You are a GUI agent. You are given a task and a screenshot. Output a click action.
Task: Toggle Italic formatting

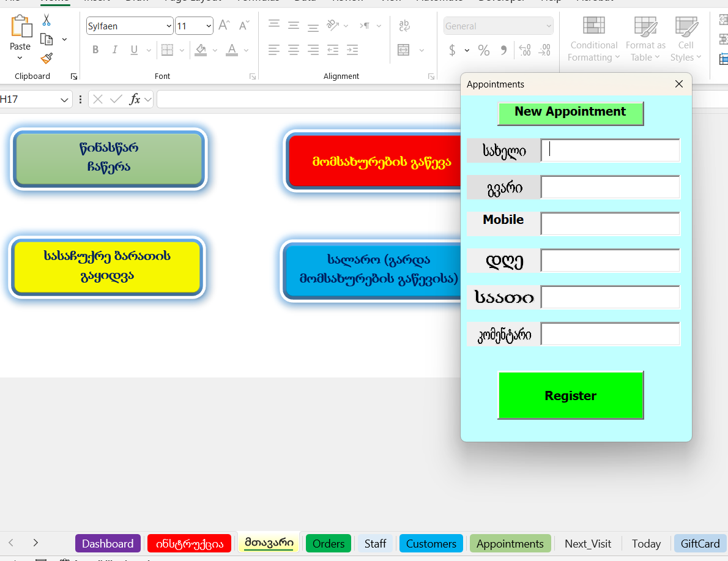pos(114,50)
